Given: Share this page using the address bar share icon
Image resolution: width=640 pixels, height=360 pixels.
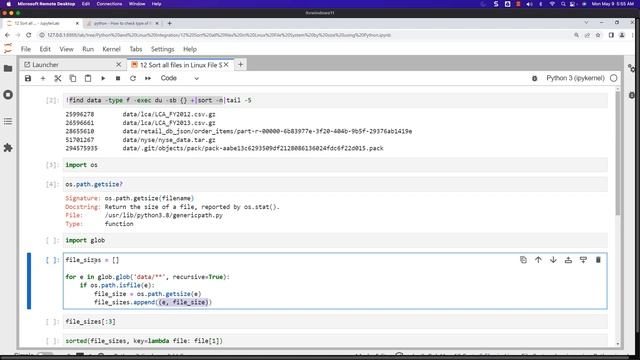Looking at the screenshot, I should (x=587, y=35).
